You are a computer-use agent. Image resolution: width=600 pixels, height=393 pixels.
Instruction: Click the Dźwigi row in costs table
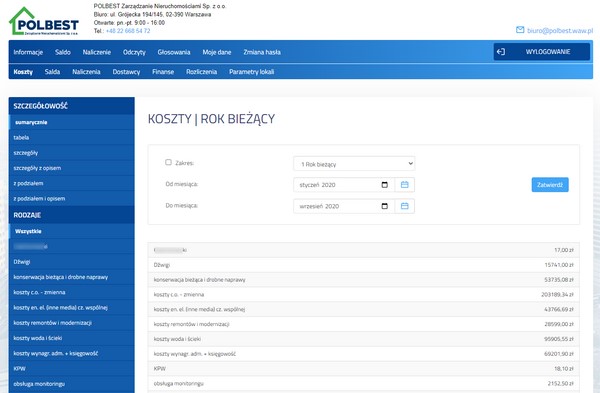364,265
